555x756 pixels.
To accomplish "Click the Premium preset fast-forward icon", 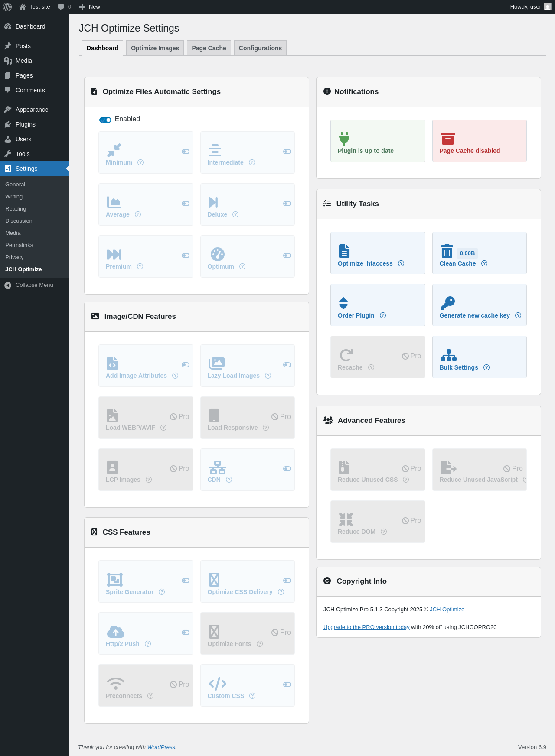I will pos(114,254).
